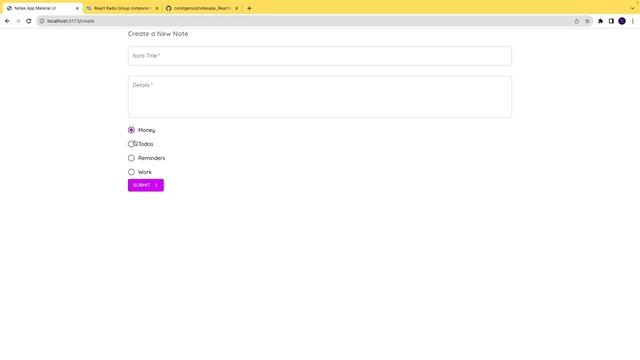Close the React Radio Group tab
Screen dimensions: 640x360
(x=157, y=8)
